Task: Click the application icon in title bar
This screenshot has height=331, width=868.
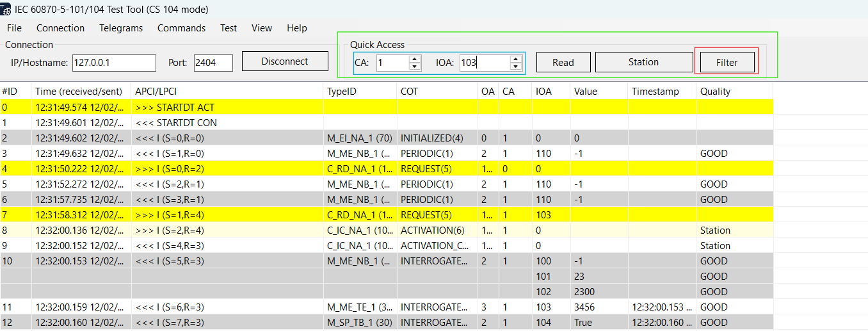Action: 6,10
